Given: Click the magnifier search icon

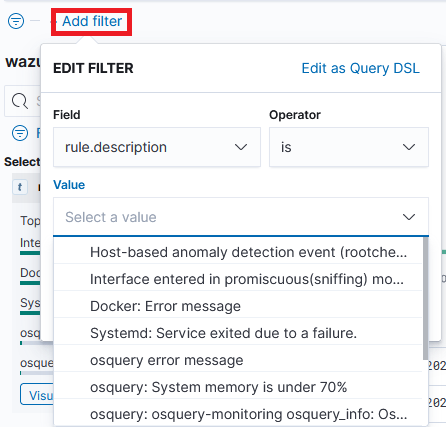Looking at the screenshot, I should [x=20, y=101].
